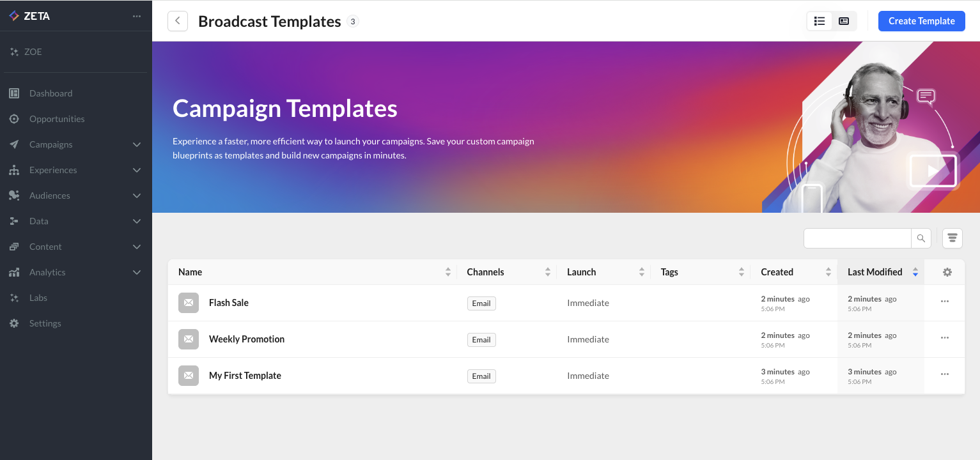Screen dimensions: 980x460
Task: Go to Opportunities in the sidebar
Action: [57, 119]
